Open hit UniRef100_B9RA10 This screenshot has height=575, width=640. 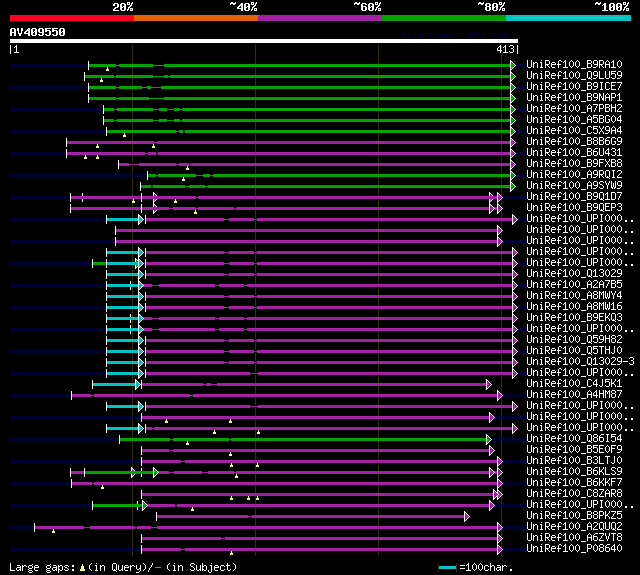574,64
